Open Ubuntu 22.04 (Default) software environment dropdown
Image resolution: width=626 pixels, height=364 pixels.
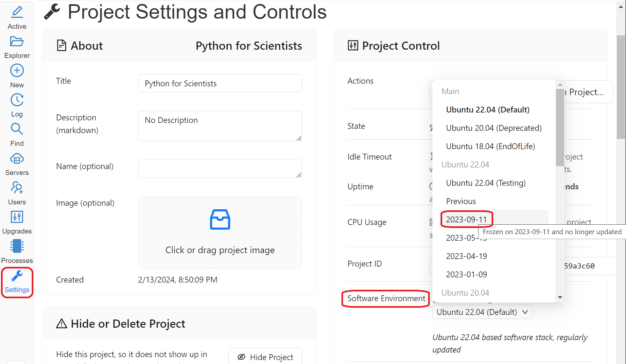[482, 312]
